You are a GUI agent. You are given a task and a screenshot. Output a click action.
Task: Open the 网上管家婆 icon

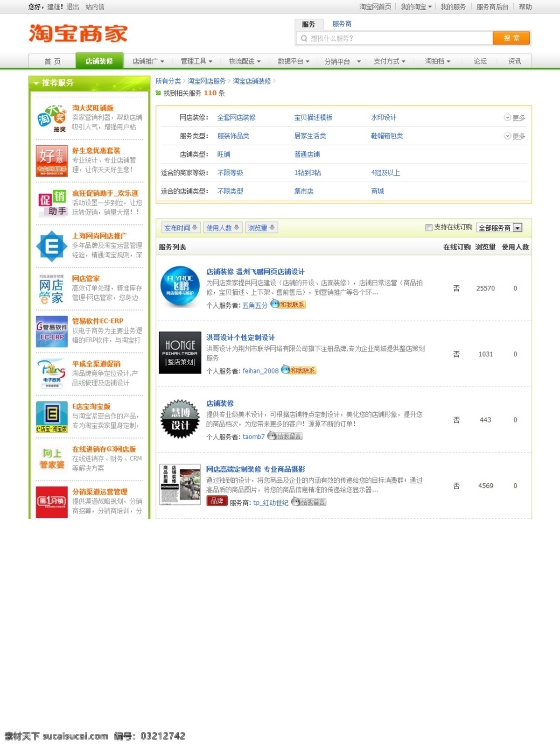click(52, 459)
